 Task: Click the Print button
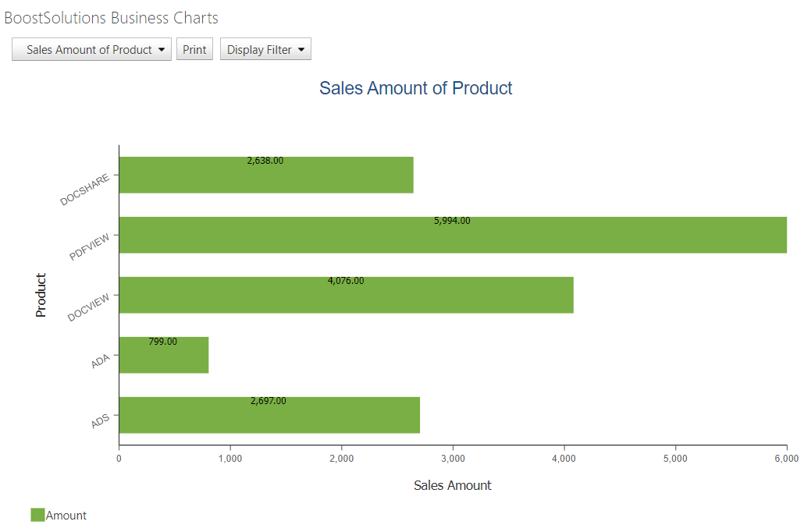coord(194,50)
